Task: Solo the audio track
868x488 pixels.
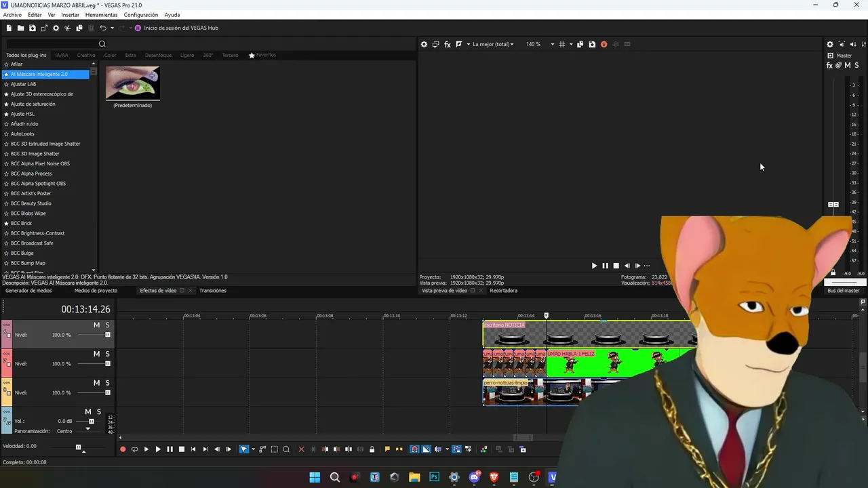Action: (x=99, y=412)
